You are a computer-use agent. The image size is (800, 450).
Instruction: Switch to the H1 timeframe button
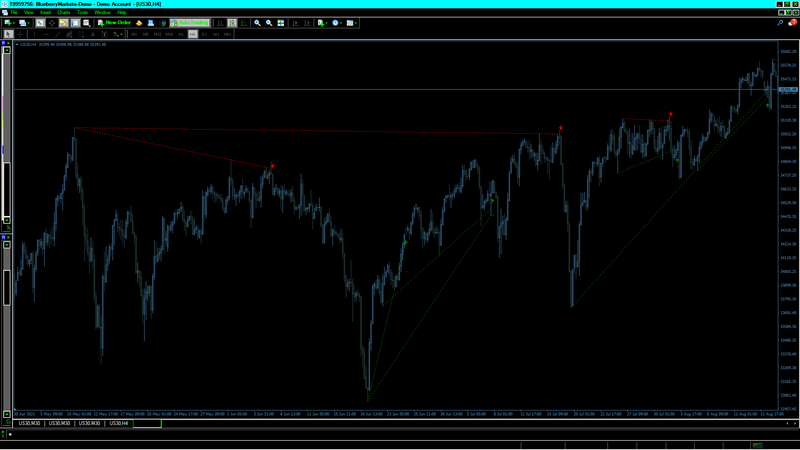pyautogui.click(x=181, y=34)
